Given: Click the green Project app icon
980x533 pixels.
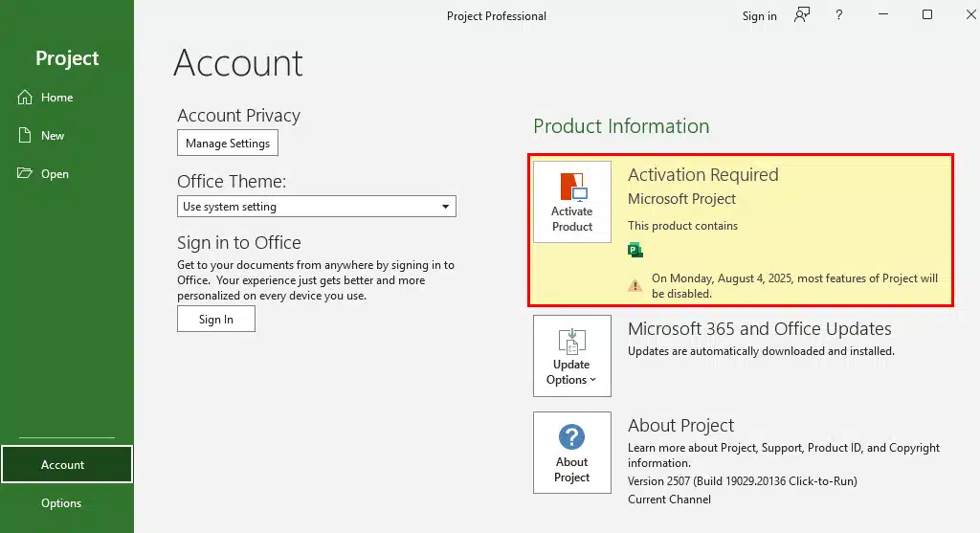Looking at the screenshot, I should (x=635, y=251).
